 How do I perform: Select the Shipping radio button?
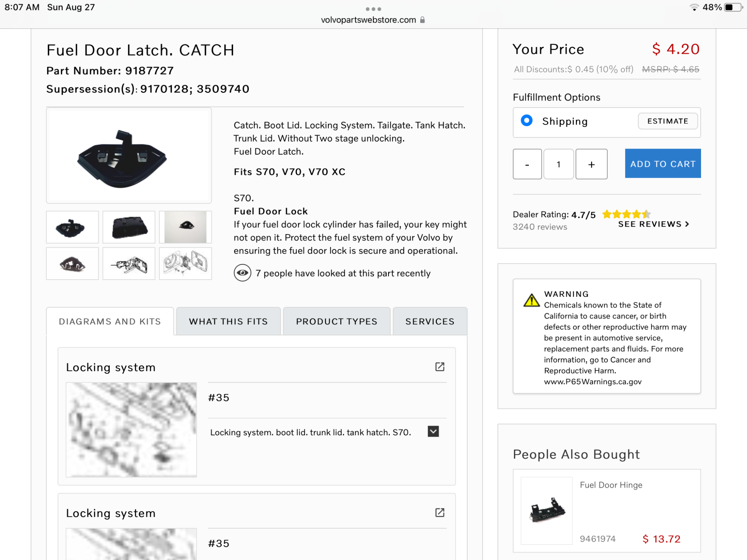pos(527,121)
